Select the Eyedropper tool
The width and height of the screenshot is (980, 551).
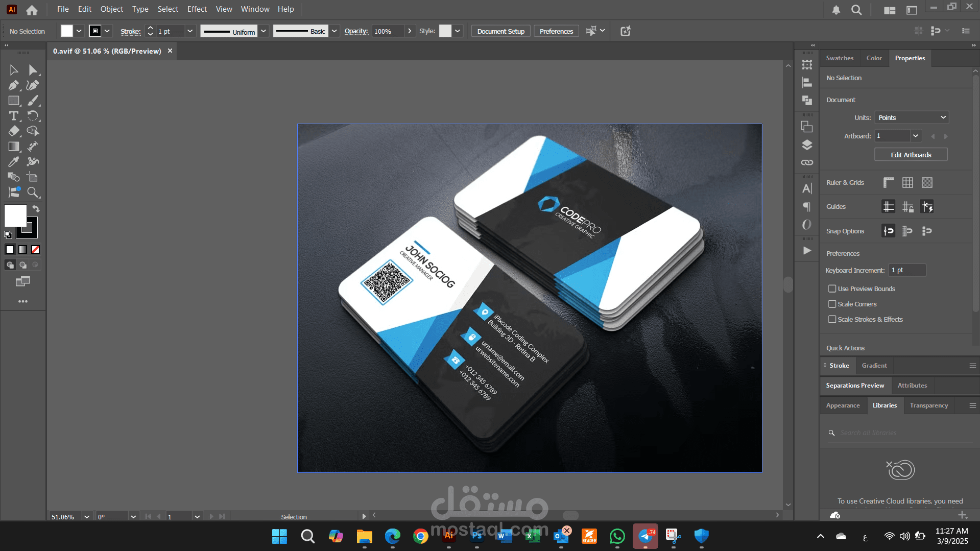click(x=14, y=162)
